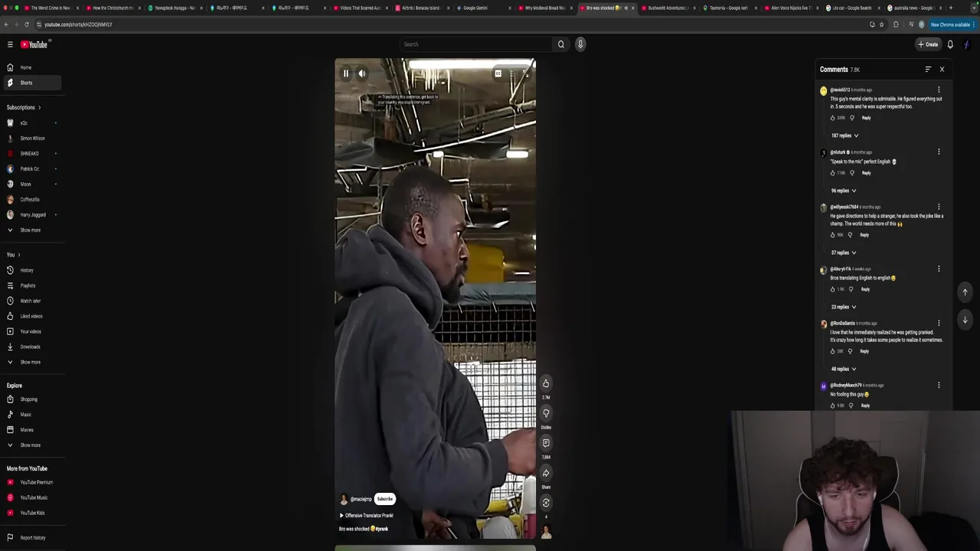Show more items under Downloads
This screenshot has height=551, width=980.
[31, 362]
